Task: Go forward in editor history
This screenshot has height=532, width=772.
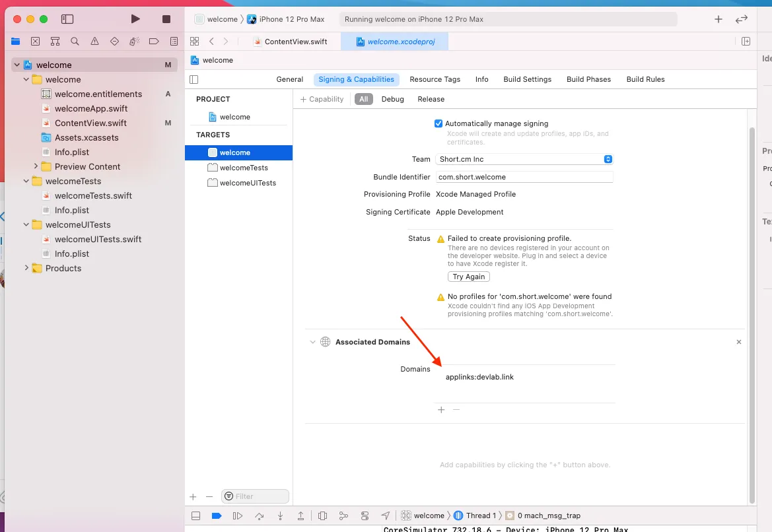Action: pos(226,42)
